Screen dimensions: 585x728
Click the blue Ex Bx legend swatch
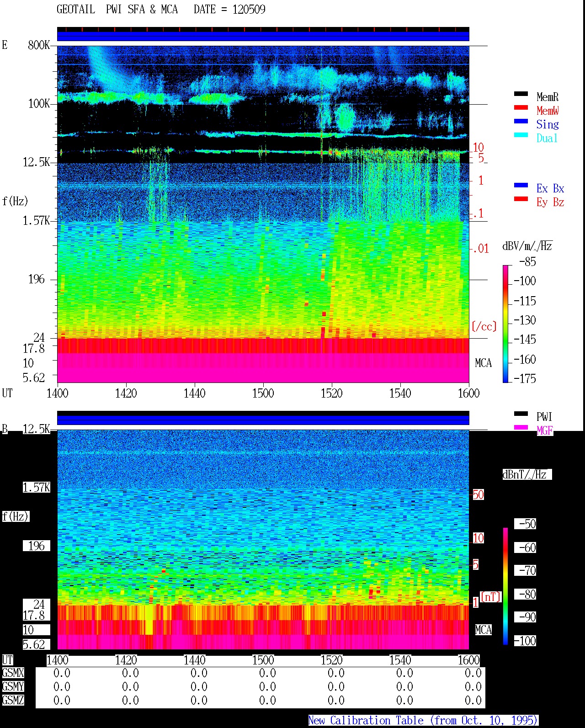tap(521, 186)
